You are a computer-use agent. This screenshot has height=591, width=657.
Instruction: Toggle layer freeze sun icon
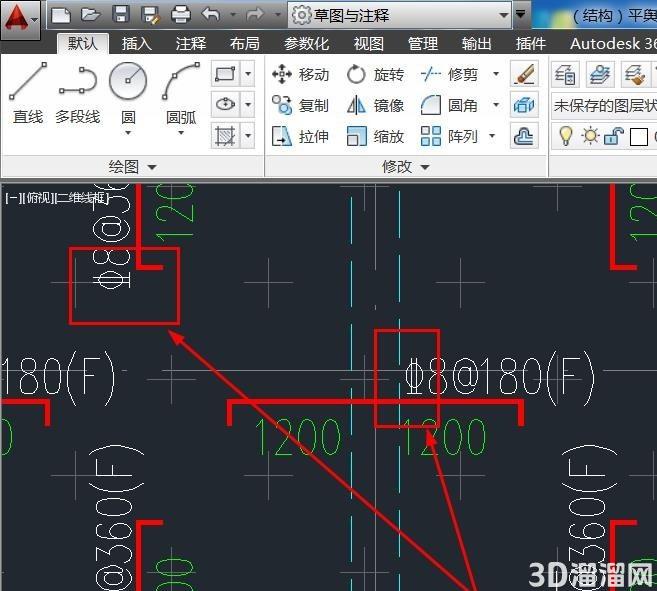coord(590,136)
